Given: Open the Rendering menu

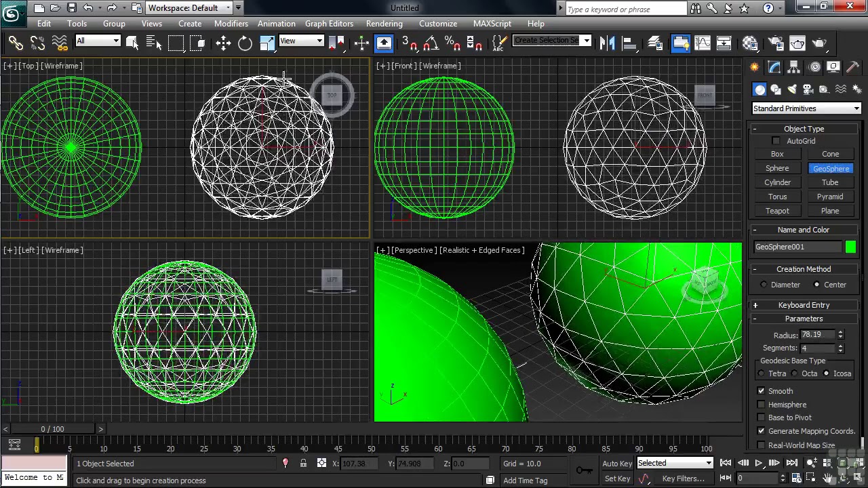Looking at the screenshot, I should point(384,24).
